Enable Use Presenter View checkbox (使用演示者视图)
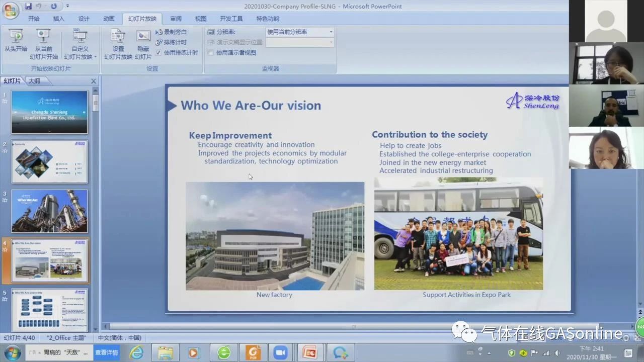This screenshot has height=362, width=644. coord(211,52)
